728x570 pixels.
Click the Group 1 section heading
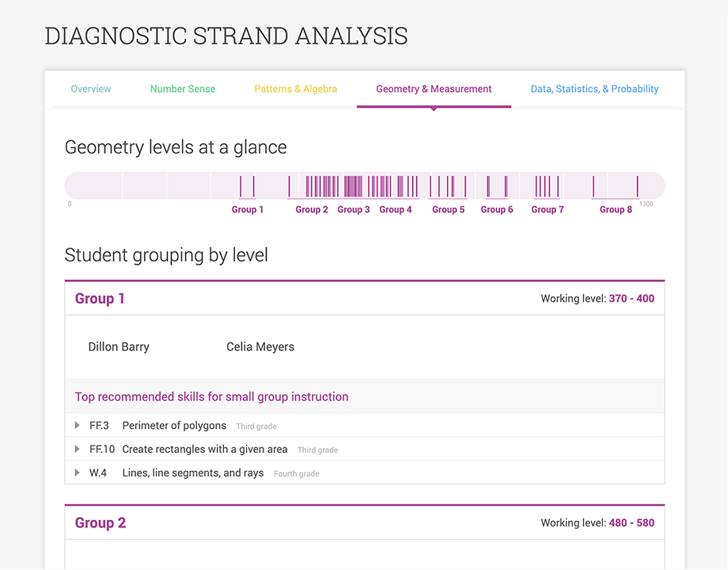[x=100, y=298]
